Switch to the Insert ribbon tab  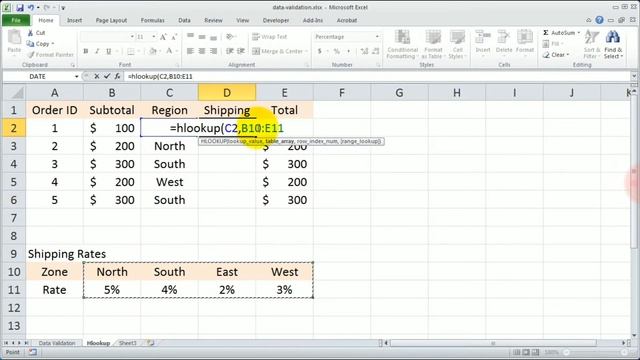[x=74, y=20]
